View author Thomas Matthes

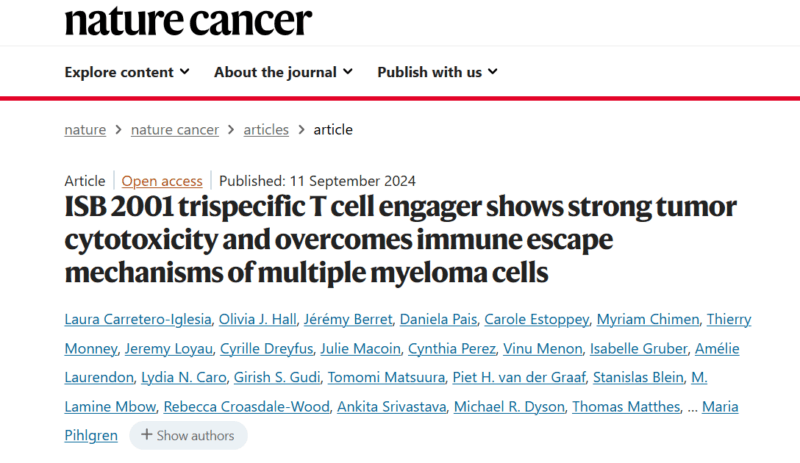626,406
